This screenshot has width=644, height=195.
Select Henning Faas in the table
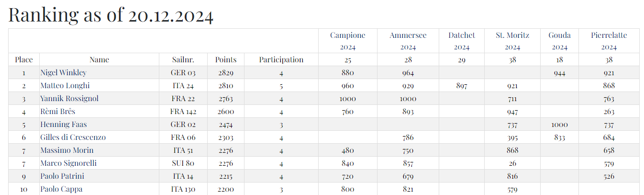tap(63, 125)
